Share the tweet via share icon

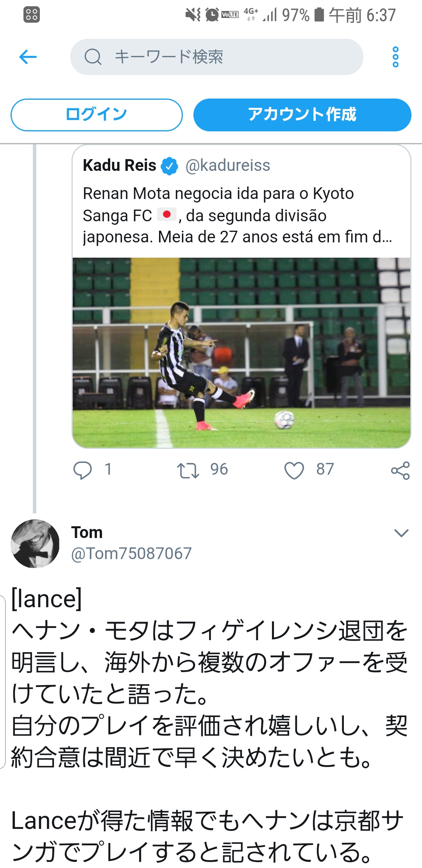point(400,470)
